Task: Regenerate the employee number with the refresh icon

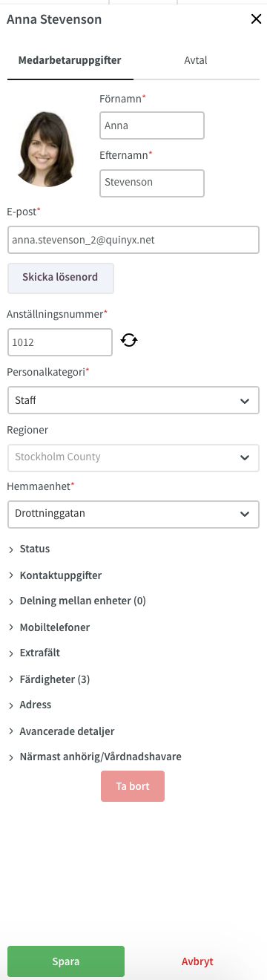Action: 129,341
